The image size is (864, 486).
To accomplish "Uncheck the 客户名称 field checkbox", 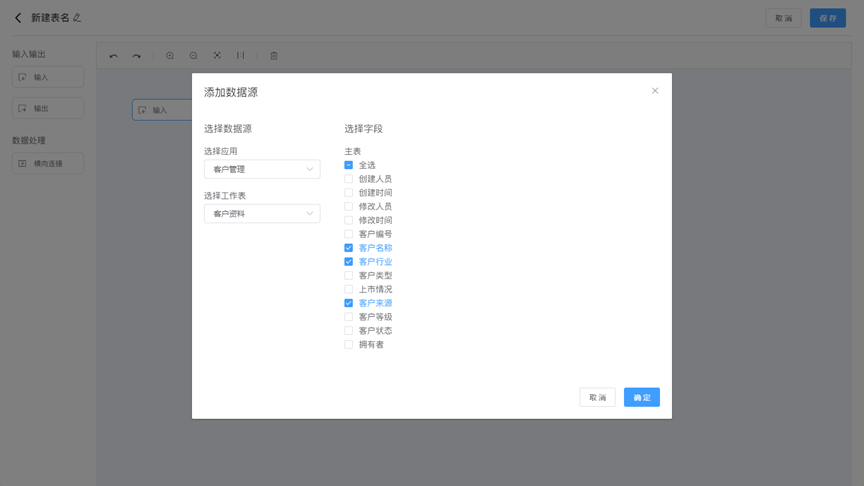I will click(349, 248).
